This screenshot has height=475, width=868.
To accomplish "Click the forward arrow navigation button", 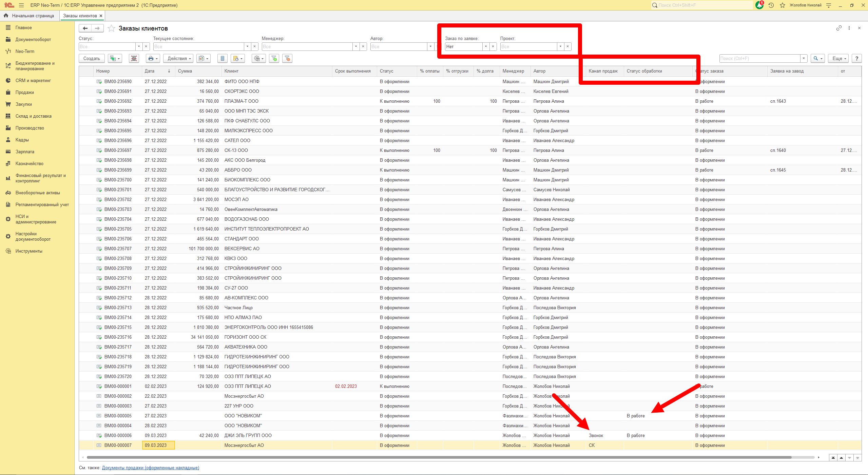I will 97,28.
